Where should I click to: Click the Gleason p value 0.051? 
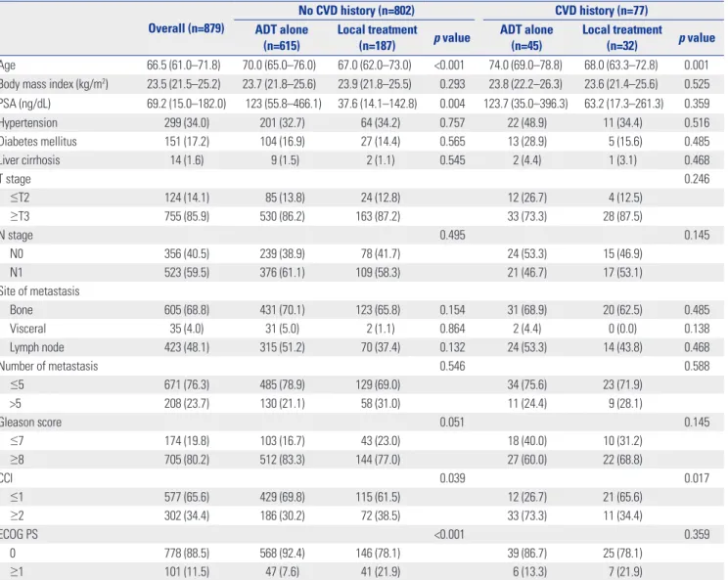click(452, 423)
